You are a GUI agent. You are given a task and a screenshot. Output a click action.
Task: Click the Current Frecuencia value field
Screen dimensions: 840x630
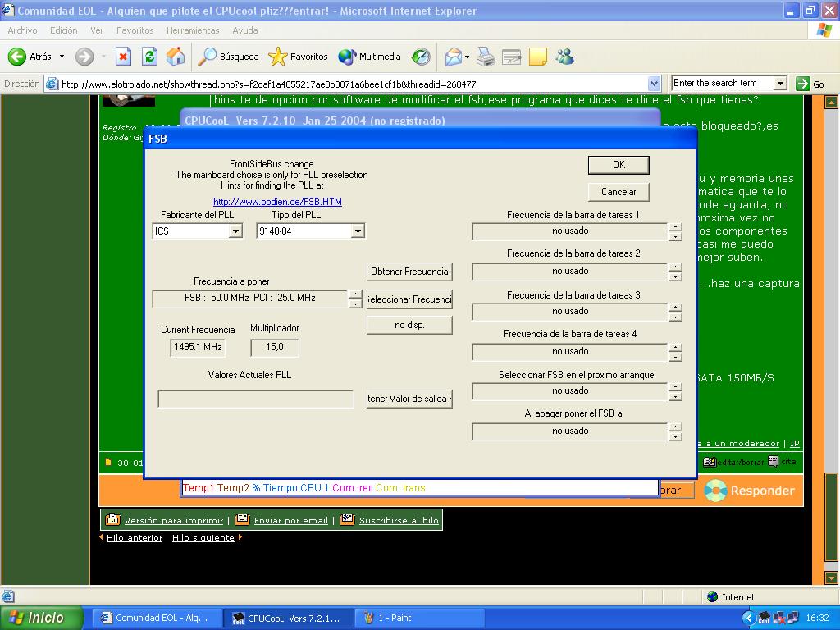pos(199,347)
